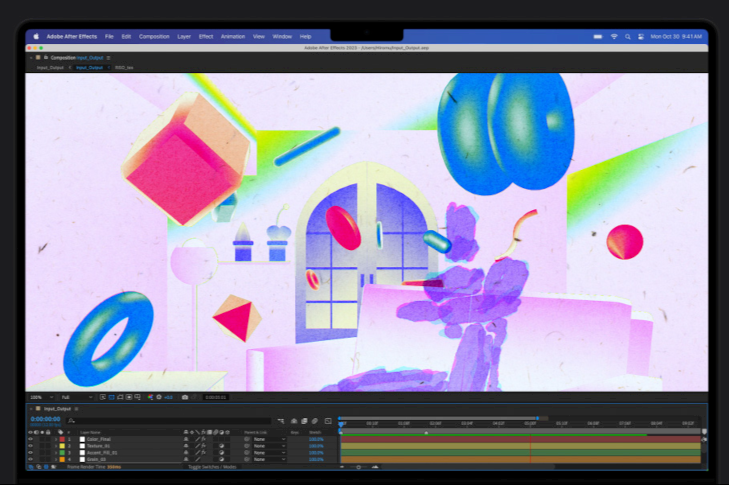The height and width of the screenshot is (485, 729).
Task: Toggle quality switch on Accent_Fill_01 layer
Action: click(198, 452)
